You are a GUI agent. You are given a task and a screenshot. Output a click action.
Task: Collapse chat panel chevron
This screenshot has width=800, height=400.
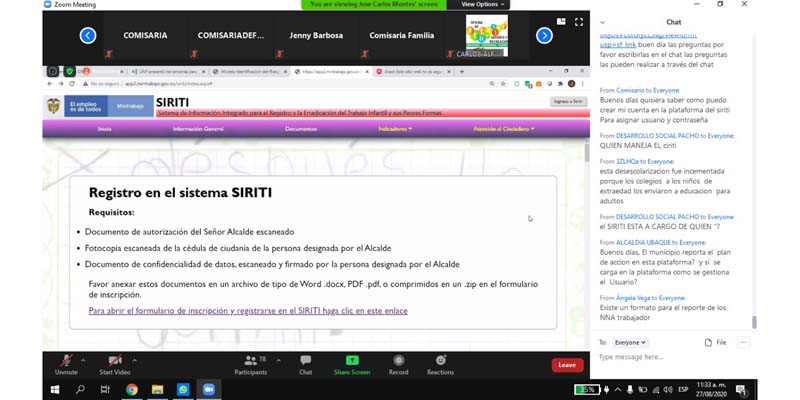pyautogui.click(x=603, y=22)
